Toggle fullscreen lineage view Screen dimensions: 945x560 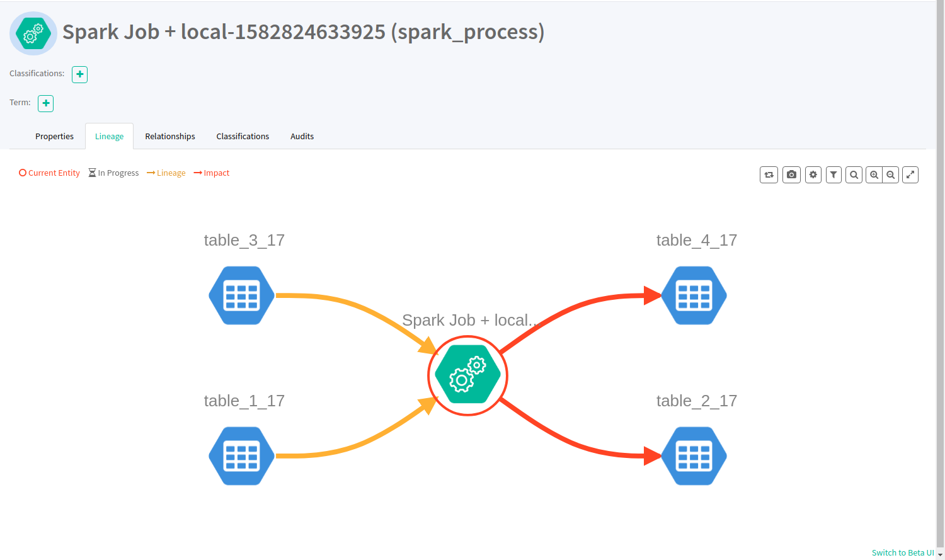[x=910, y=174]
